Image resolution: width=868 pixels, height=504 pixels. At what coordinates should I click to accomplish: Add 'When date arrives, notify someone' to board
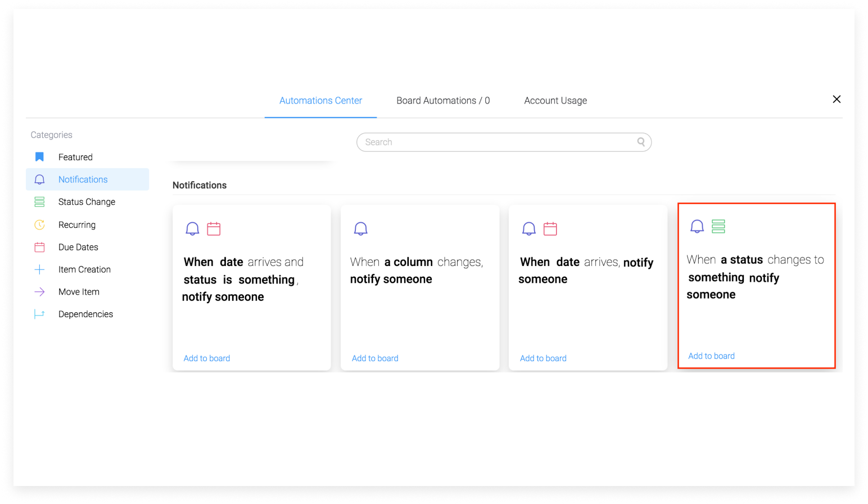pyautogui.click(x=543, y=358)
